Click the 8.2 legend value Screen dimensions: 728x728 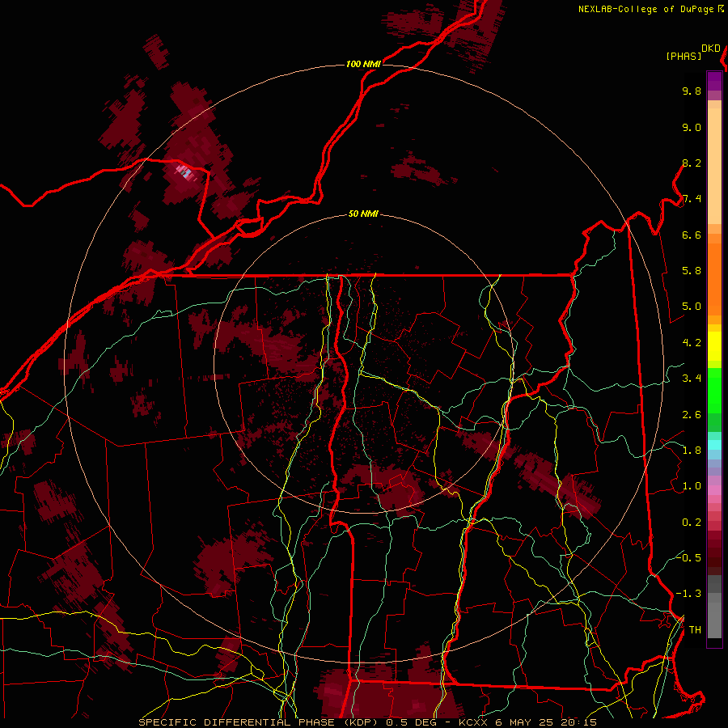coord(692,163)
